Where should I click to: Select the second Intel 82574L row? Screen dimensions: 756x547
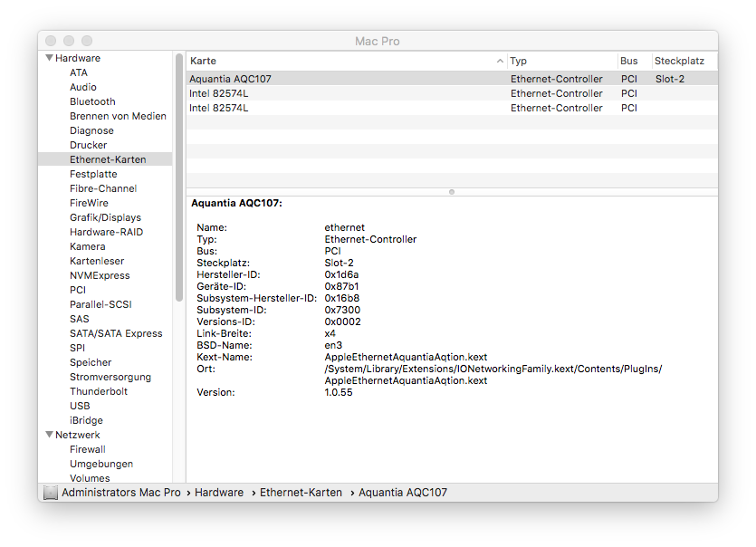tap(453, 108)
